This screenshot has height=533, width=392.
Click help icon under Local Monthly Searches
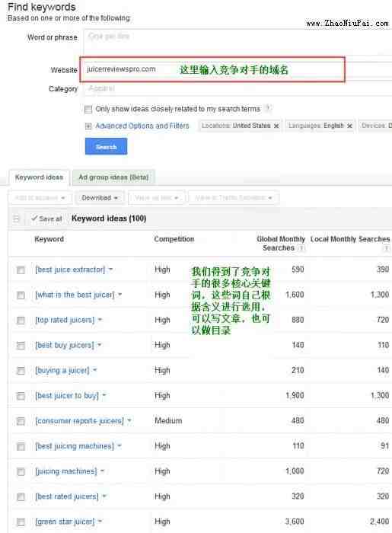coord(386,248)
